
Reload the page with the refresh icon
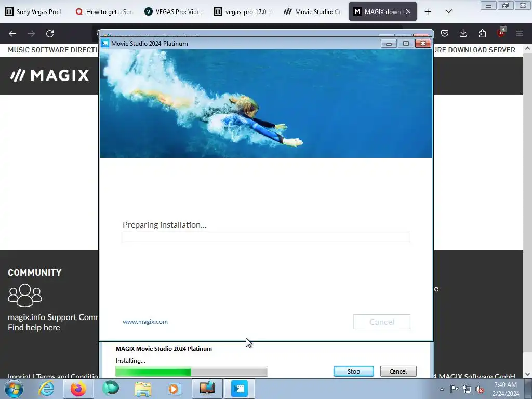click(50, 34)
